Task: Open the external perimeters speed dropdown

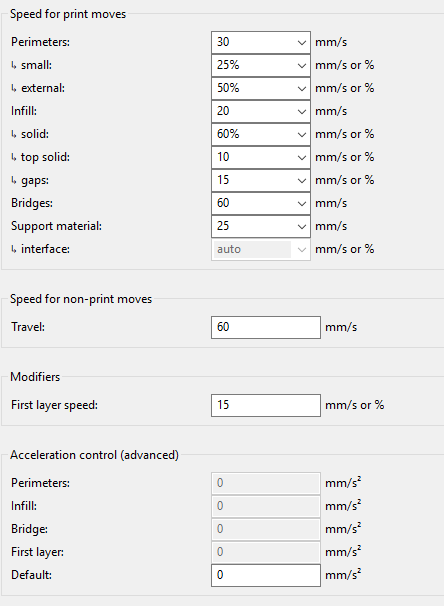Action: 302,89
